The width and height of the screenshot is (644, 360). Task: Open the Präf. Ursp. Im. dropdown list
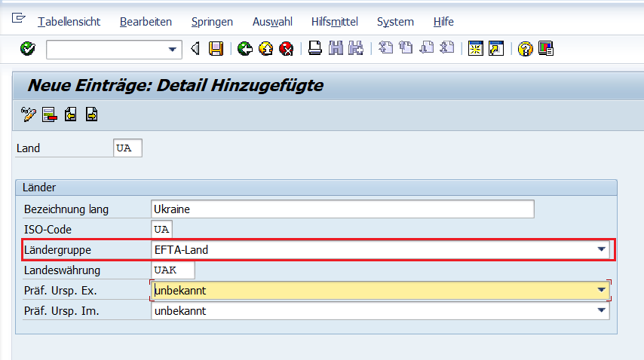(601, 310)
